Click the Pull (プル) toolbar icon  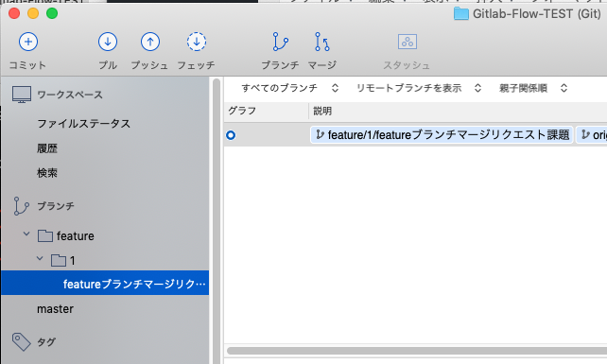(x=108, y=42)
